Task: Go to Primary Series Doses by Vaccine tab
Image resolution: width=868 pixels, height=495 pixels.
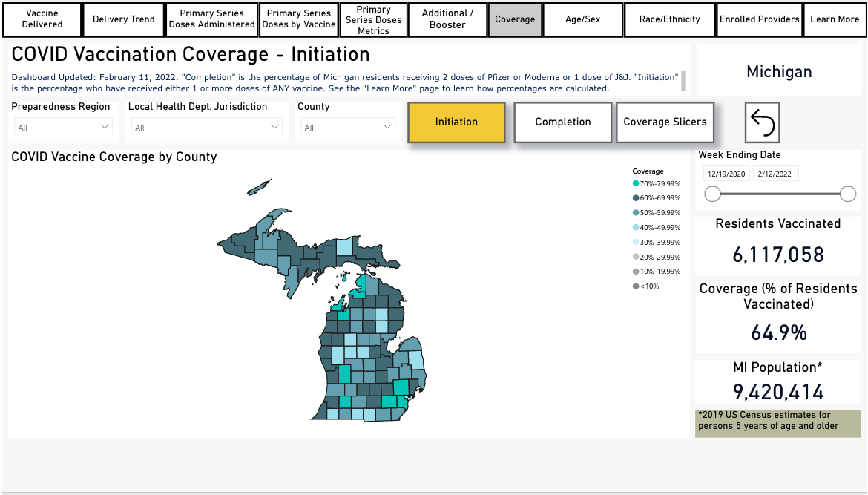Action: pos(299,19)
